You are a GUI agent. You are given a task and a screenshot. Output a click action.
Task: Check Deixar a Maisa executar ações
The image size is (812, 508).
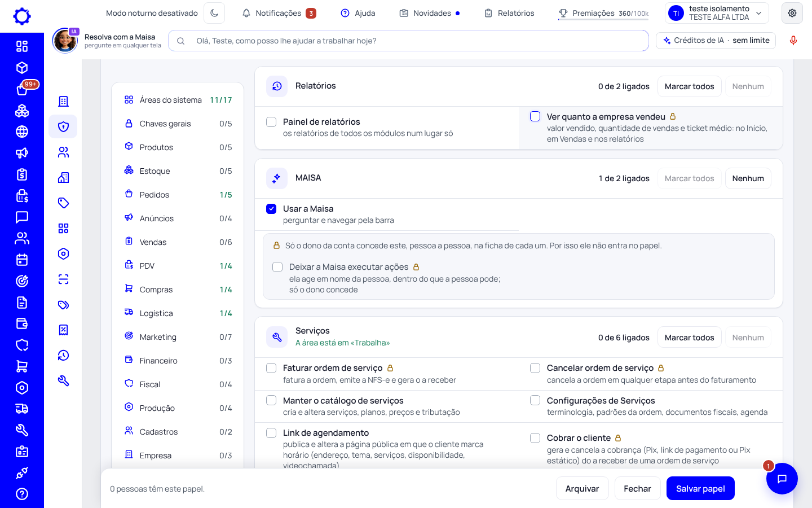(x=277, y=267)
